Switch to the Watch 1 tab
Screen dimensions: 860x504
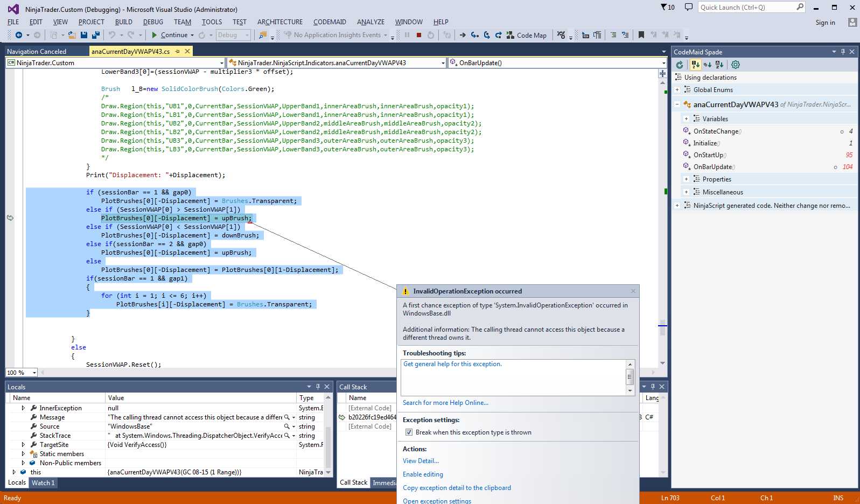43,483
